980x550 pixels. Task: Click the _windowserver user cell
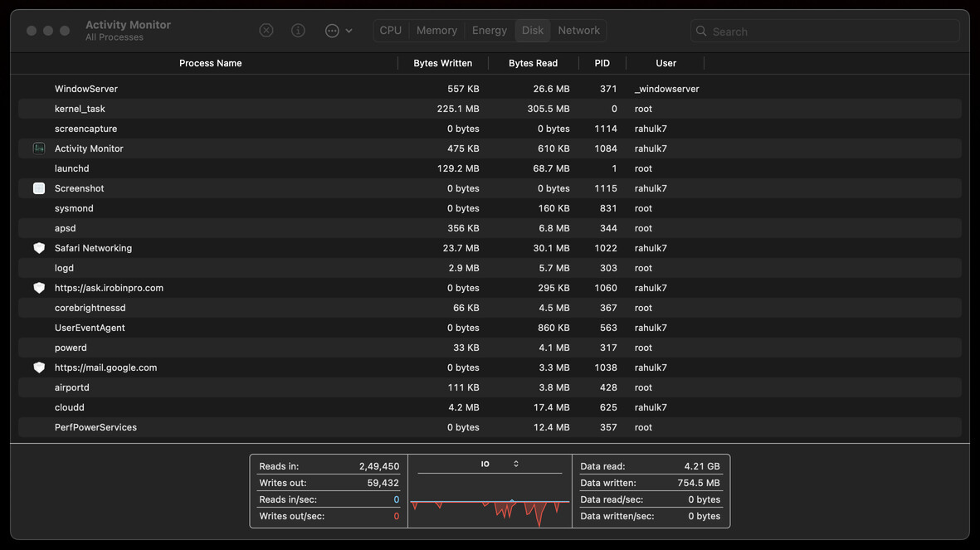click(667, 89)
